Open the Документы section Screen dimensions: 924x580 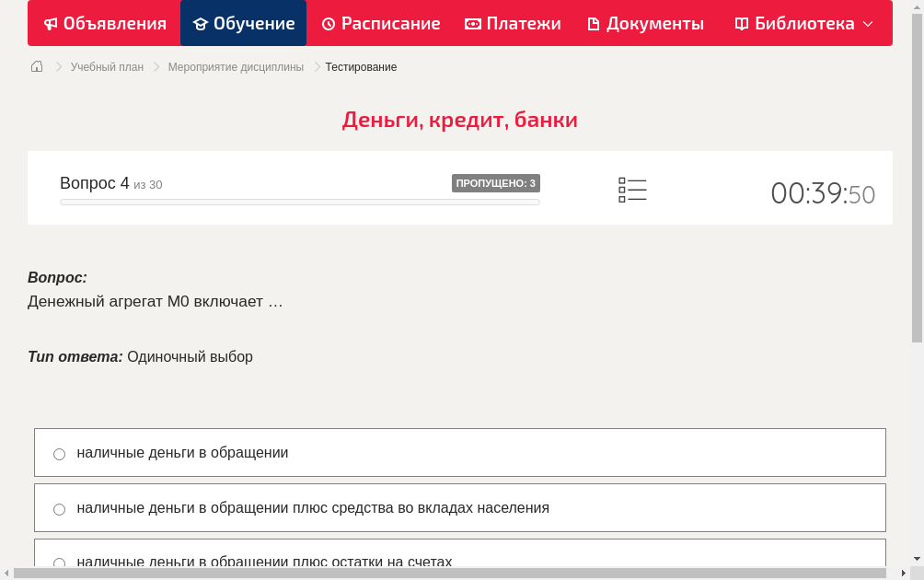coord(645,23)
